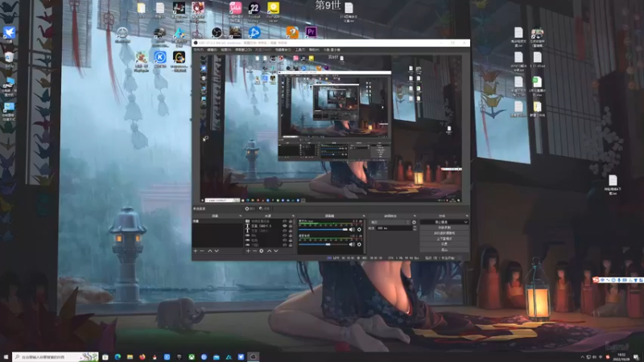Screen dimensions: 644x362
Task: Toggle visibility of the third source row, a text source
Action: click(285, 231)
